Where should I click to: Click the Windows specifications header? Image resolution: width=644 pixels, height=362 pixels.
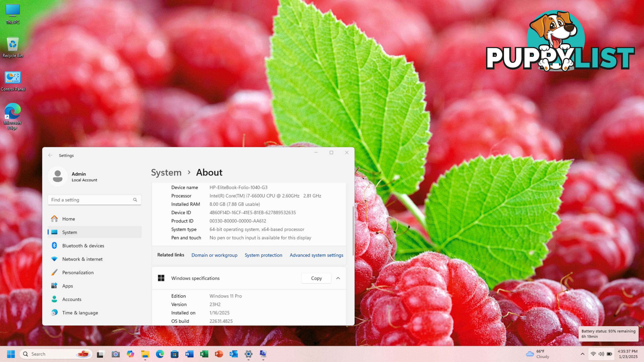tap(249, 278)
